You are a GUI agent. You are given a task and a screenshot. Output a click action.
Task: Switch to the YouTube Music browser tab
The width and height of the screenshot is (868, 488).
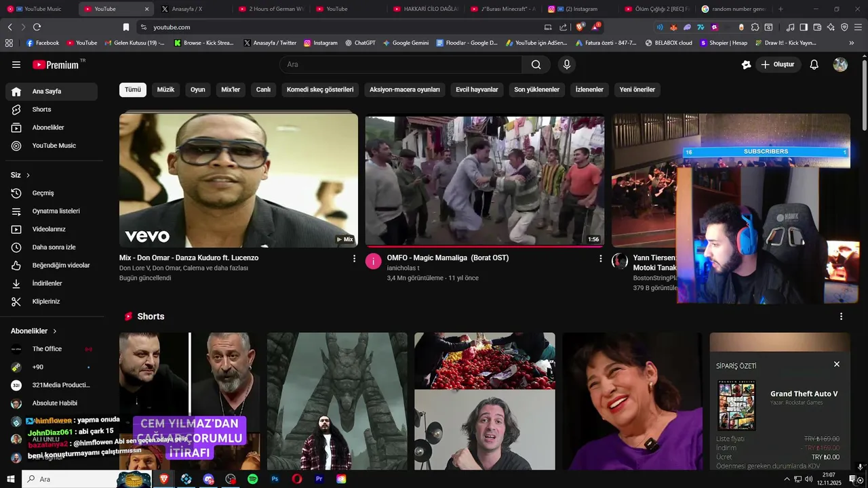click(x=38, y=9)
